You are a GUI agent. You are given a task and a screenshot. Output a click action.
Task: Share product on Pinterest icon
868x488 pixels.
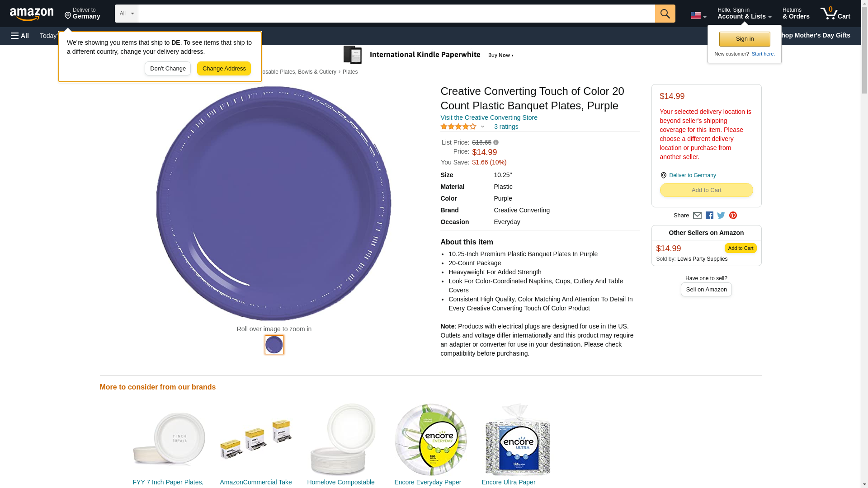pos(733,216)
